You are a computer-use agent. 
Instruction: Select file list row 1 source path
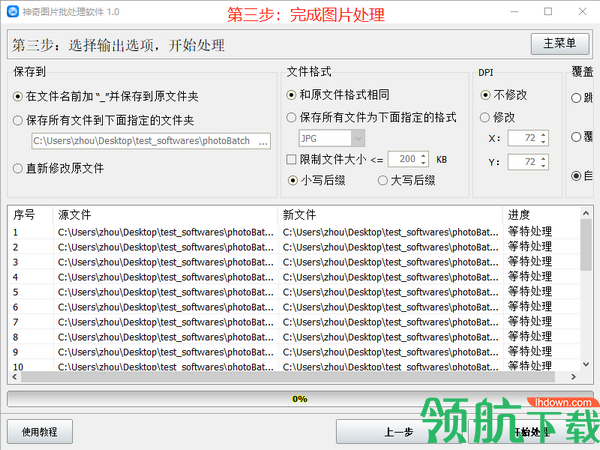166,232
